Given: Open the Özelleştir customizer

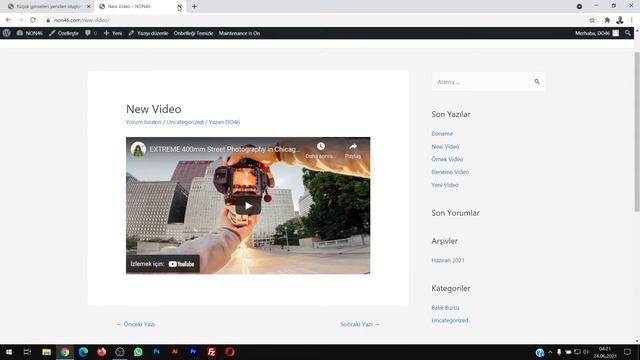Looking at the screenshot, I should [64, 33].
